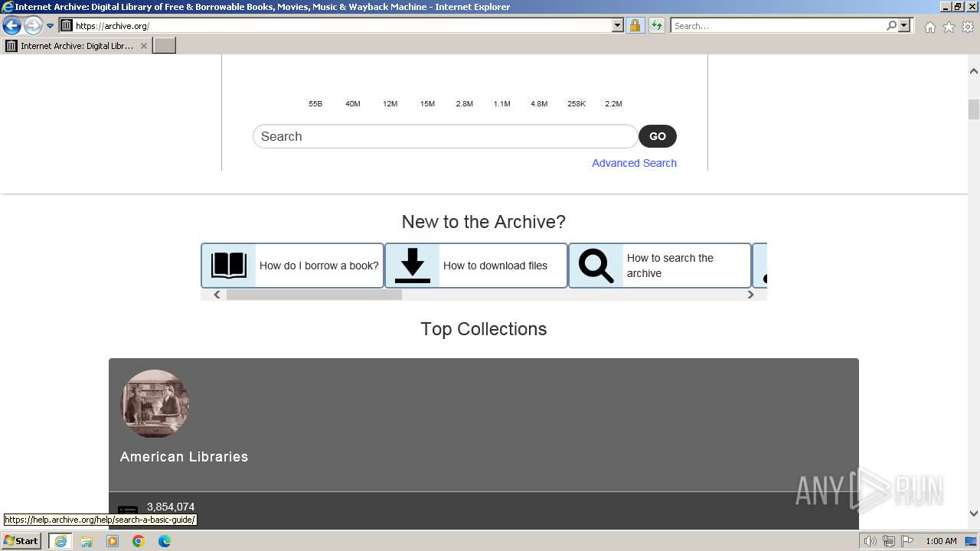This screenshot has width=980, height=551.
Task: Click the volume speaker tray icon
Action: point(871,541)
